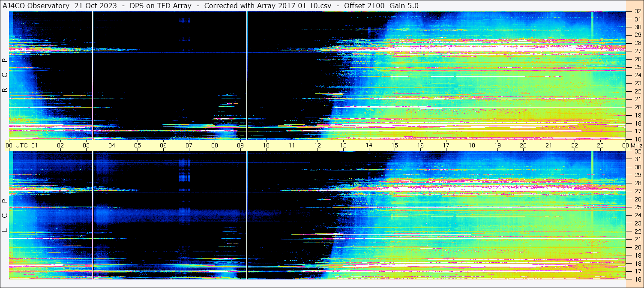This screenshot has width=644, height=288.
Task: Click the '23' hour label on time axis
Action: click(600, 145)
